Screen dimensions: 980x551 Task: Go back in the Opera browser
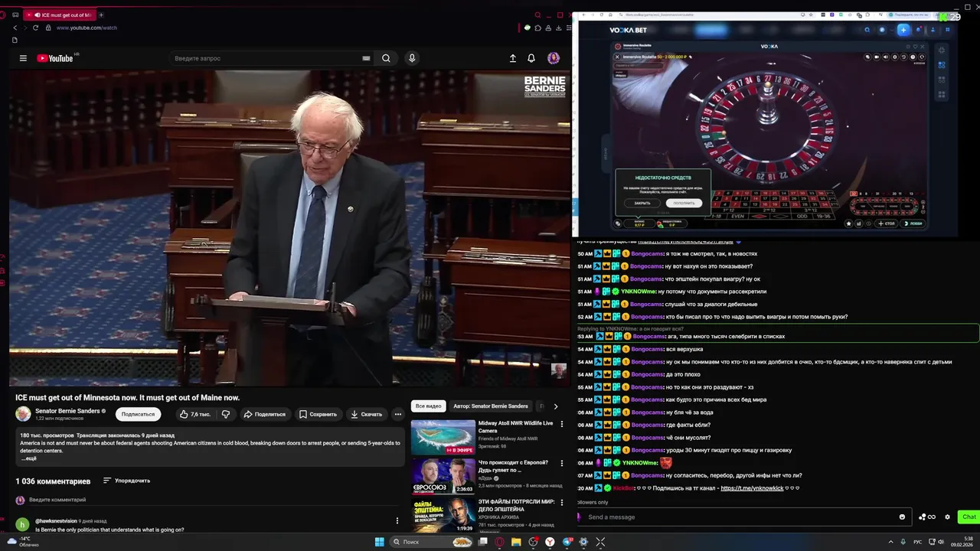tap(15, 28)
